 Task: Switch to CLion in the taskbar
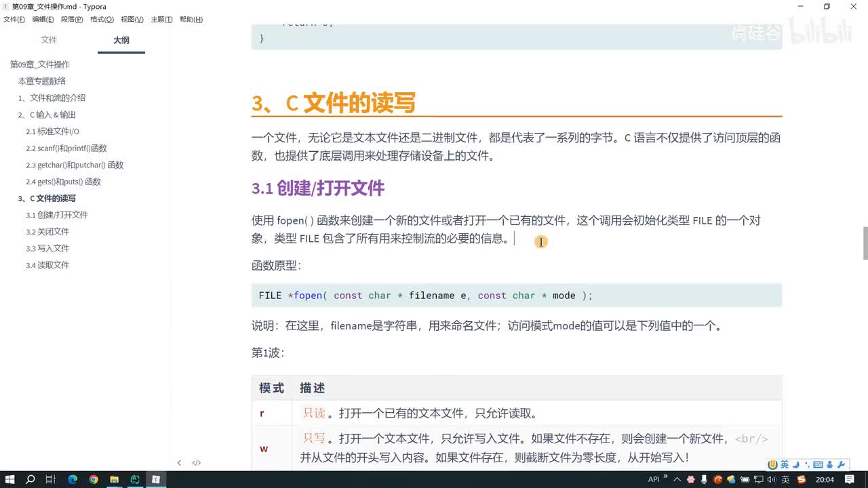[135, 479]
